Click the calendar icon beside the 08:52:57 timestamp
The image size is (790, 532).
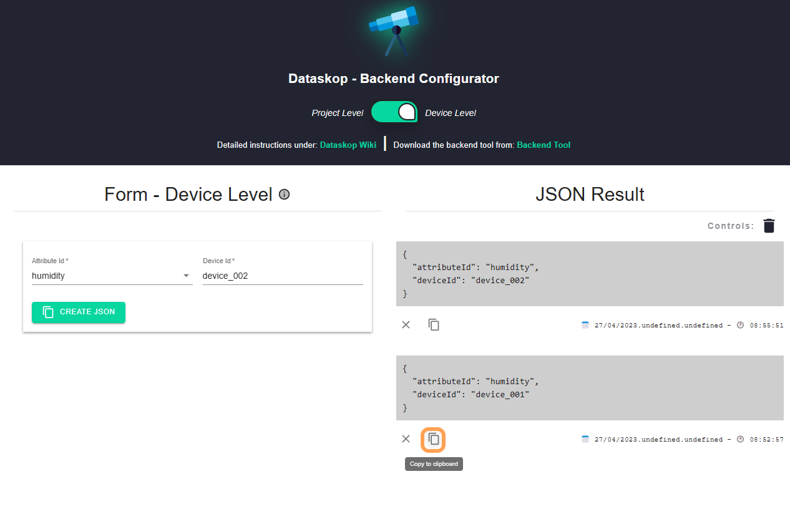(x=585, y=439)
